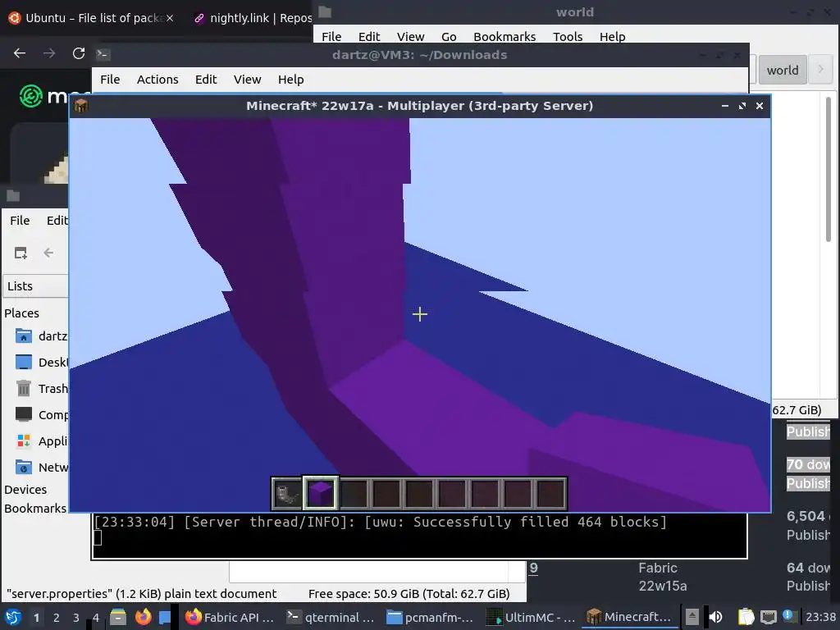This screenshot has height=630, width=840.
Task: Click back arrow in left file manager
Action: click(x=48, y=253)
